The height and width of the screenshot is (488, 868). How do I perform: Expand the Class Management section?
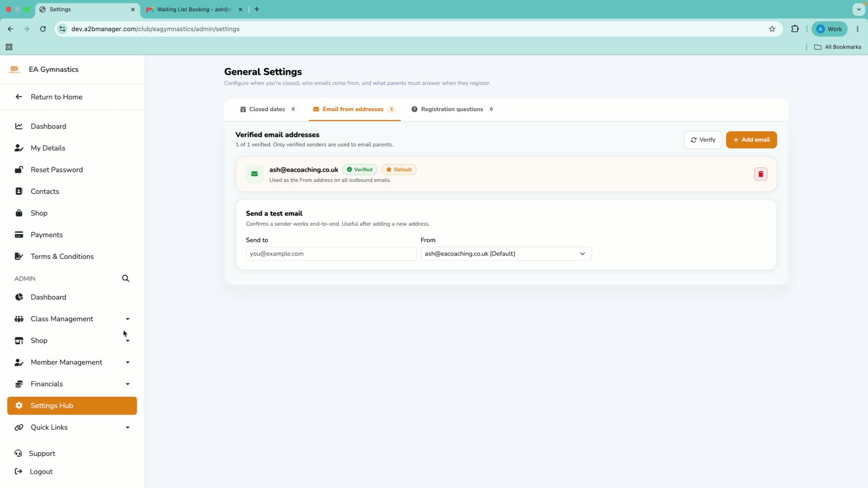(72, 319)
